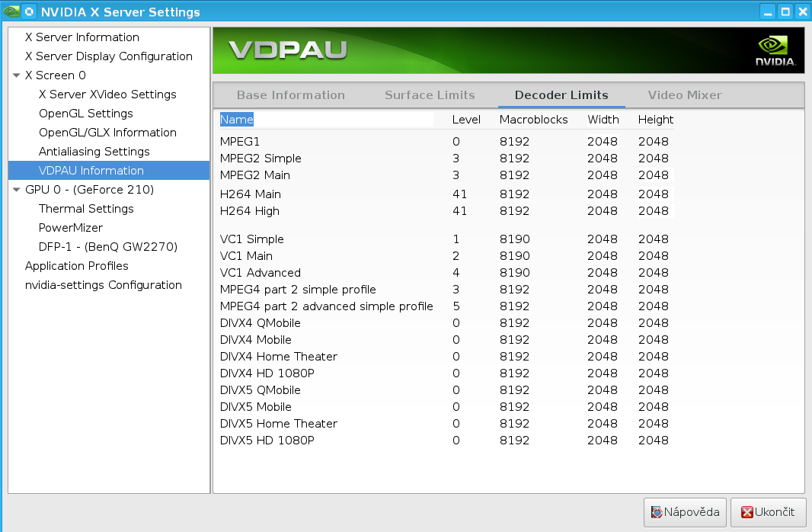The width and height of the screenshot is (812, 532).
Task: Click the DIVX4 Home Theater row name
Action: tap(279, 357)
